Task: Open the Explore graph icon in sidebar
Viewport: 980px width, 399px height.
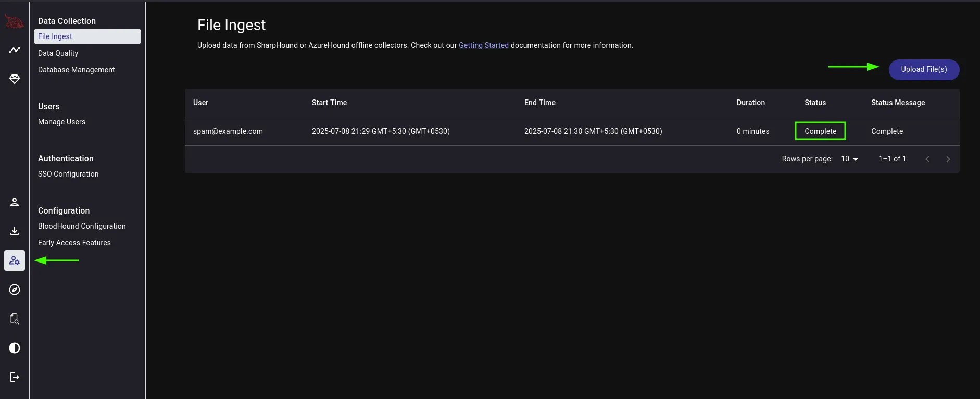Action: click(15, 50)
